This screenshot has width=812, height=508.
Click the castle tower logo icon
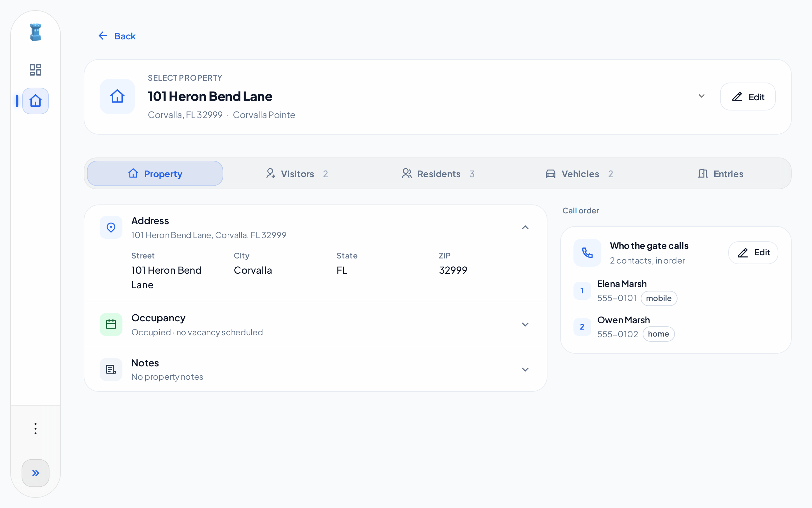click(36, 32)
